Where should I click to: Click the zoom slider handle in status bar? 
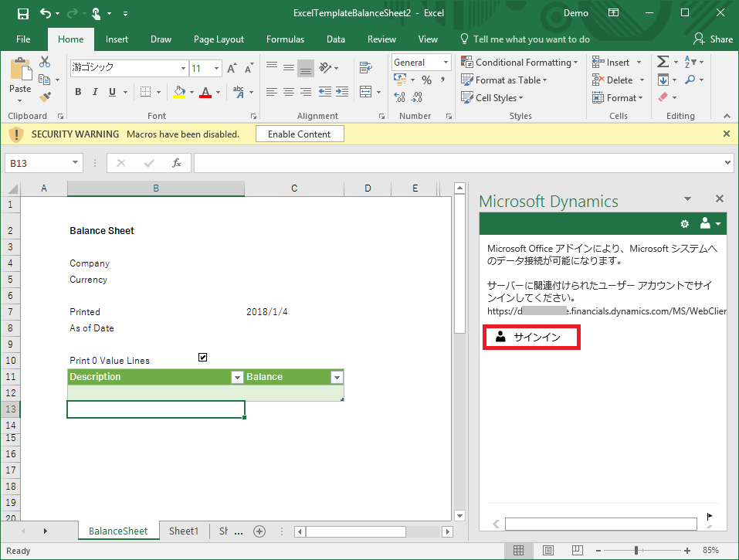636,550
